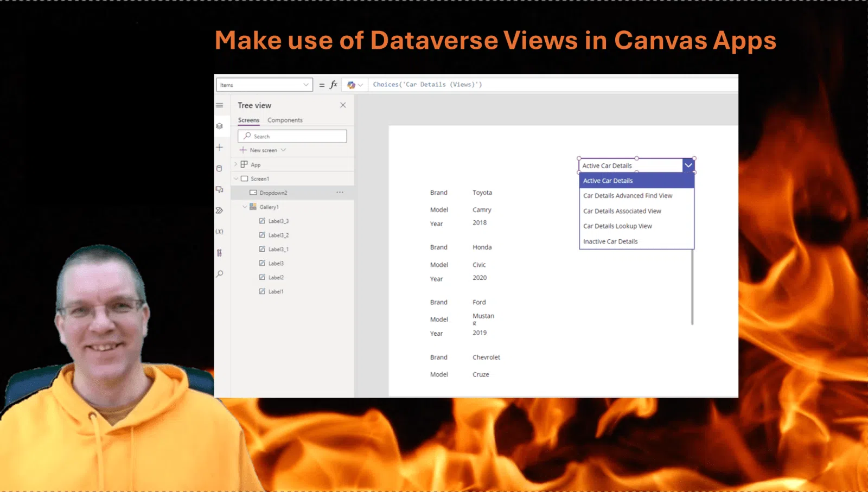Click the App grid icon in tree
This screenshot has width=868, height=492.
click(x=244, y=164)
